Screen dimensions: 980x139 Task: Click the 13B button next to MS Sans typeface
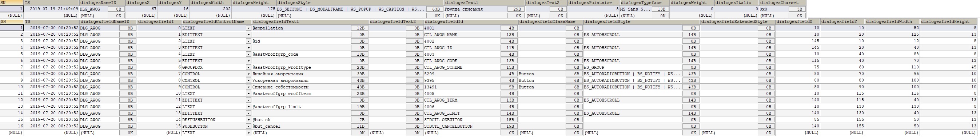click(x=661, y=9)
